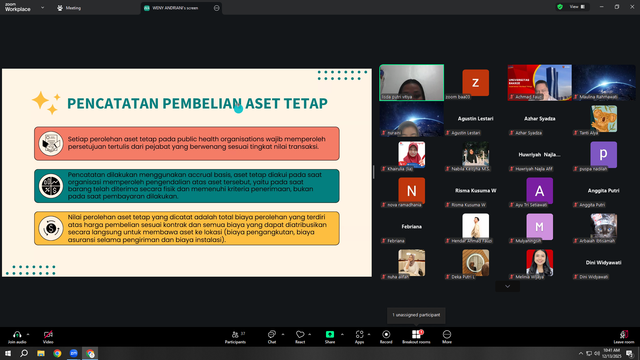Viewport: 640px width, 360px height.
Task: Select the Ayu Tri Setiawati A avatar
Action: click(540, 190)
